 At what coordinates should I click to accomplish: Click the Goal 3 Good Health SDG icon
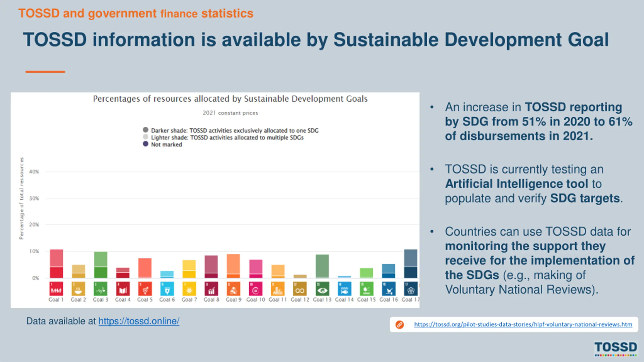pyautogui.click(x=100, y=289)
